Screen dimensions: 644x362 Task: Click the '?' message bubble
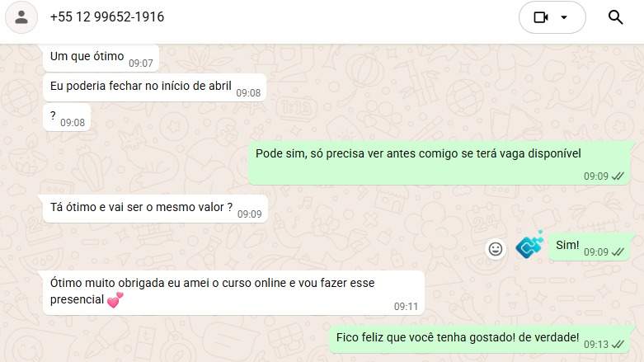(67, 118)
